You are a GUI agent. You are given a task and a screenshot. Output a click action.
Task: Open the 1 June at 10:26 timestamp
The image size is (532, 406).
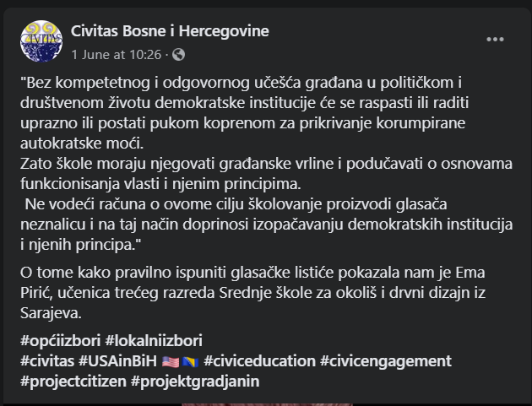[x=116, y=55]
